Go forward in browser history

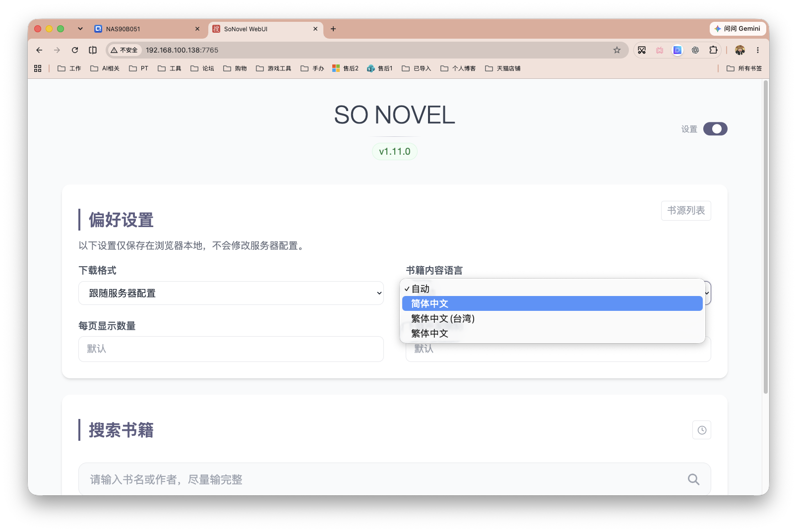click(57, 50)
